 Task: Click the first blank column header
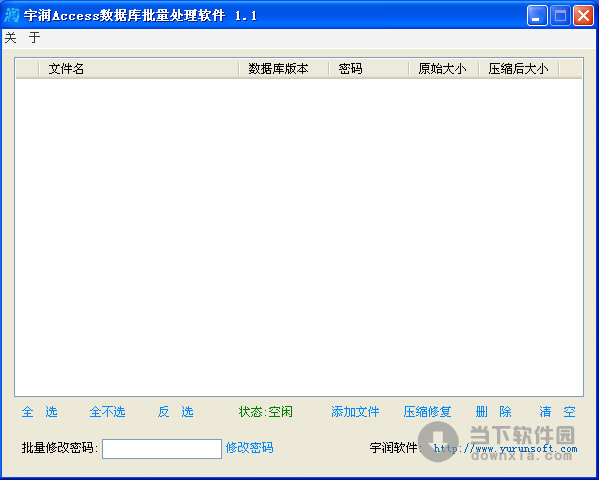27,69
